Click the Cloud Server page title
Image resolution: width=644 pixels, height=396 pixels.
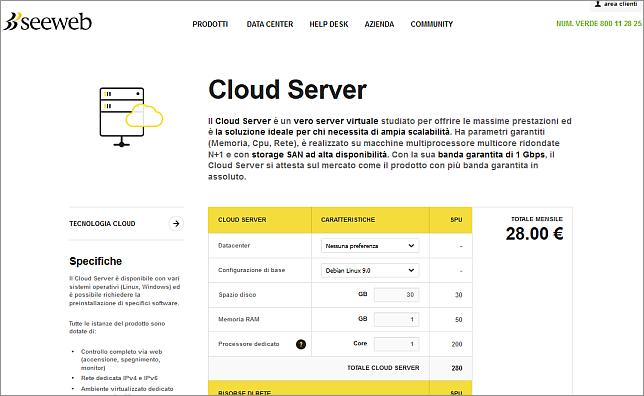[x=288, y=90]
